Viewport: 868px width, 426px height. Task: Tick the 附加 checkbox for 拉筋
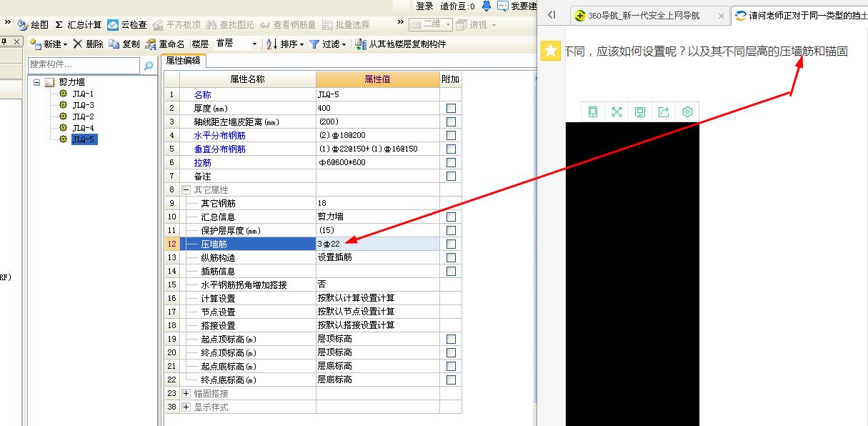point(451,162)
